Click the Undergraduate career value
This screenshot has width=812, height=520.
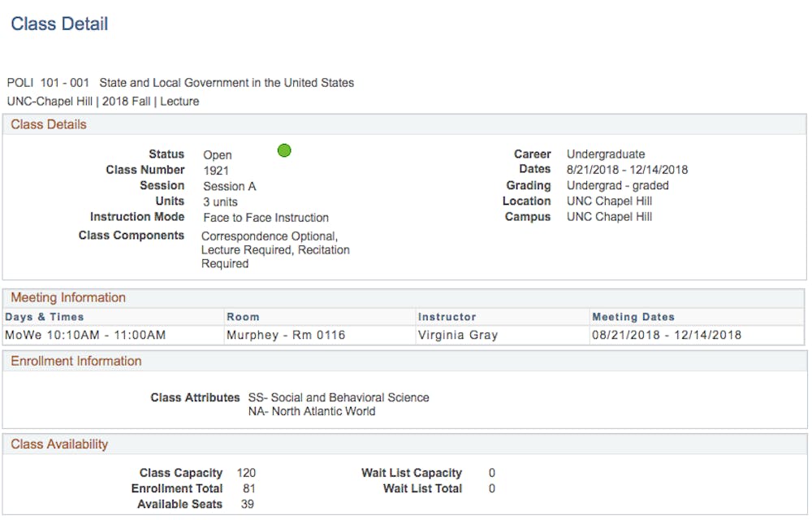point(606,154)
